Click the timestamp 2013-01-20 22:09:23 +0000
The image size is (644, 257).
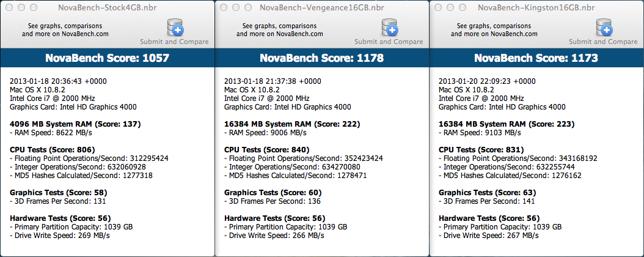(487, 81)
